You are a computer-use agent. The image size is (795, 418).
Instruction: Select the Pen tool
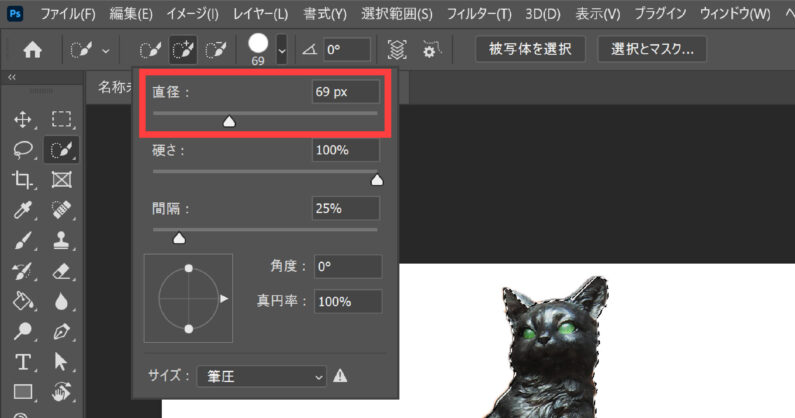click(61, 331)
